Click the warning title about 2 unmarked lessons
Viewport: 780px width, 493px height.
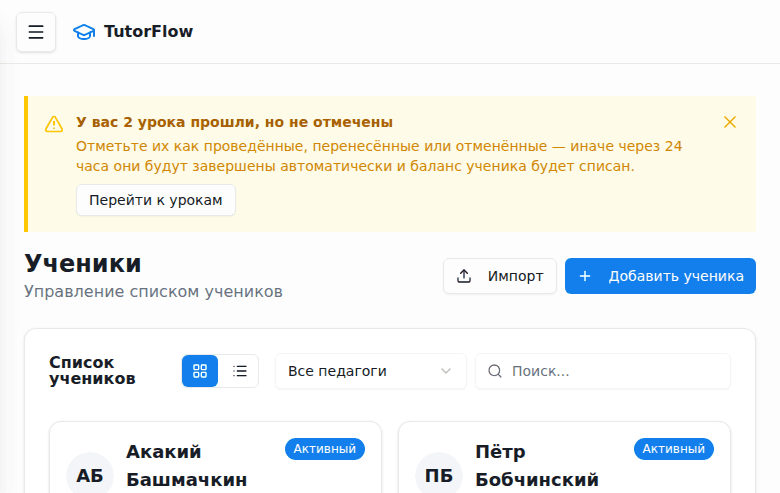tap(234, 122)
